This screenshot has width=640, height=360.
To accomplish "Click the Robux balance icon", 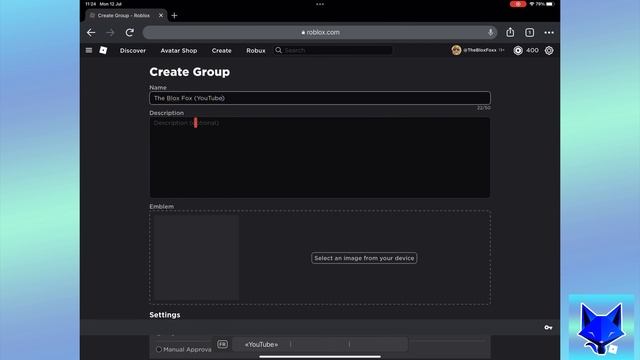I will pos(518,50).
